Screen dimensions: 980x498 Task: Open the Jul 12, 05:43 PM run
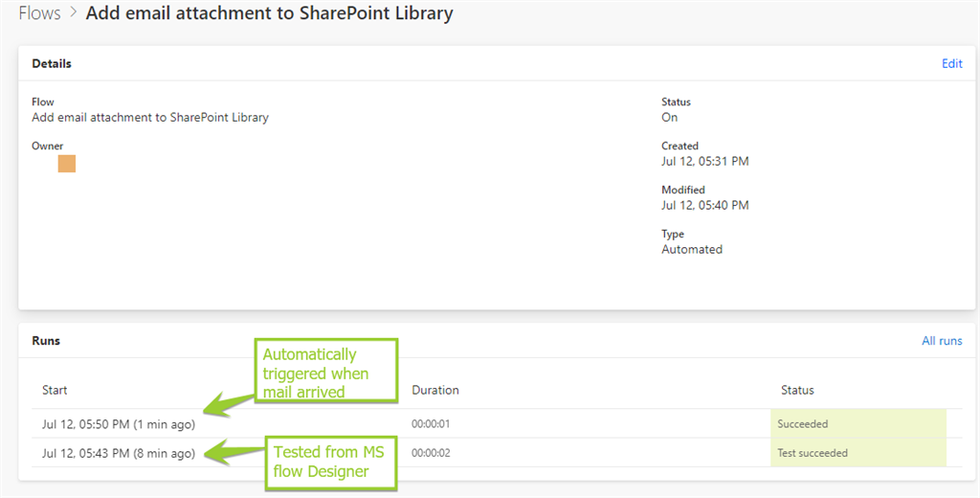(x=119, y=453)
